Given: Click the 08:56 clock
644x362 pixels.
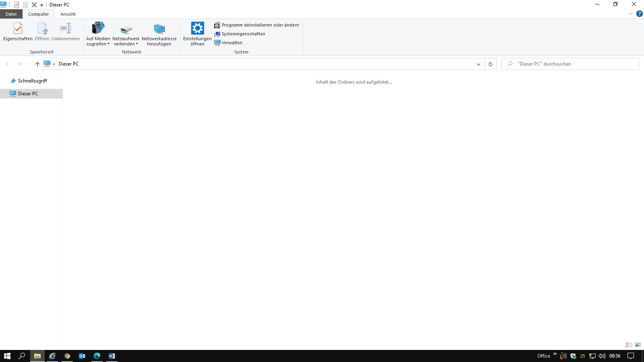Looking at the screenshot, I should click(615, 356).
